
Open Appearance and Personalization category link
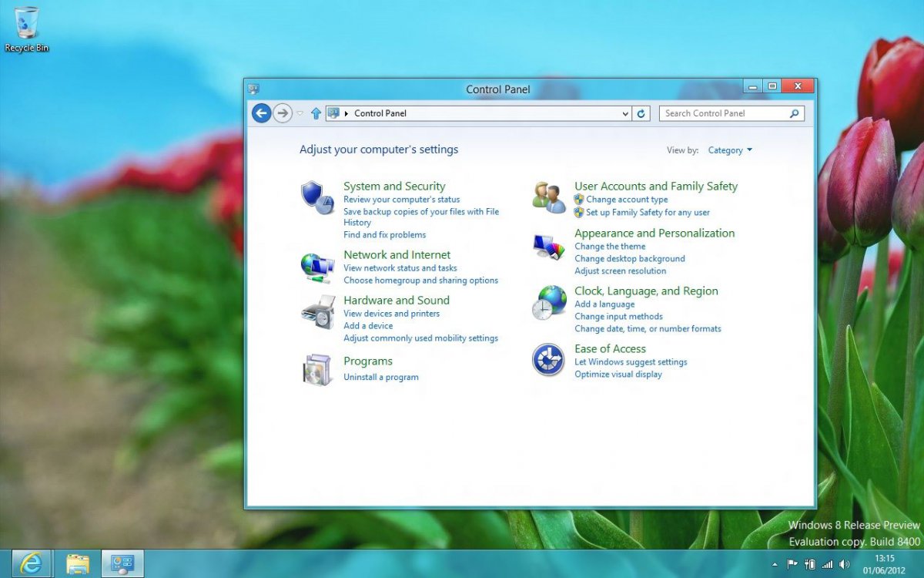coord(654,234)
